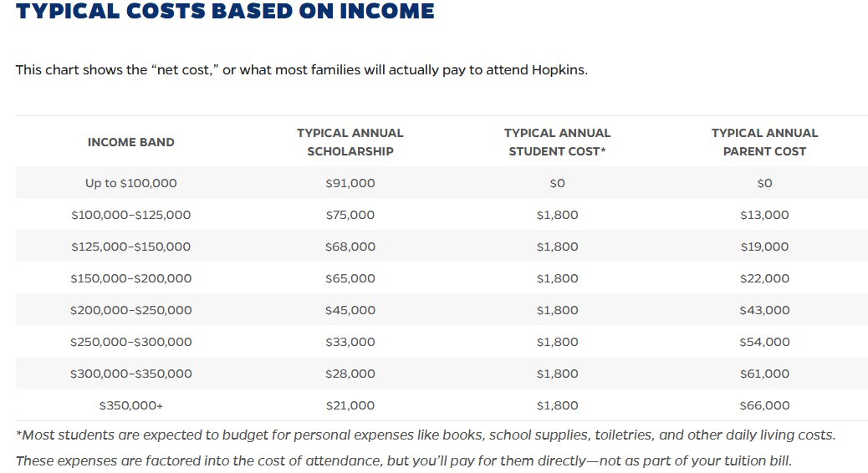Select the $75,000 scholarship cell
This screenshot has height=473, width=868.
pyautogui.click(x=350, y=215)
